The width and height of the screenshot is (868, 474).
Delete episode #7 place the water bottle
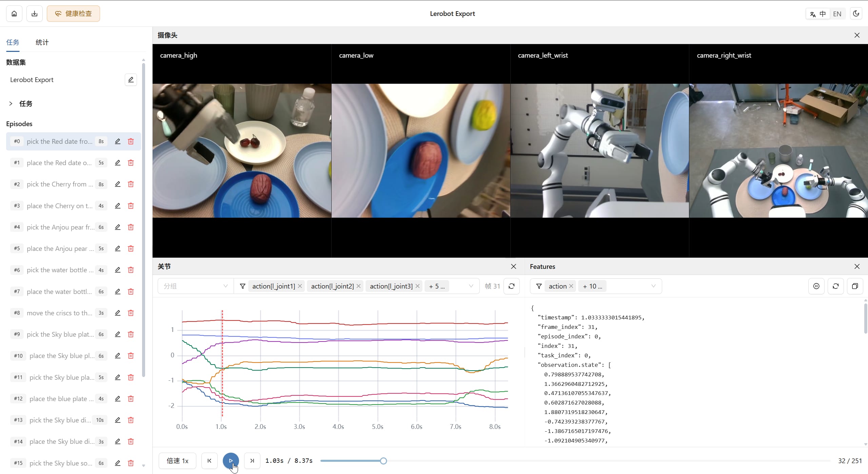[131, 292]
